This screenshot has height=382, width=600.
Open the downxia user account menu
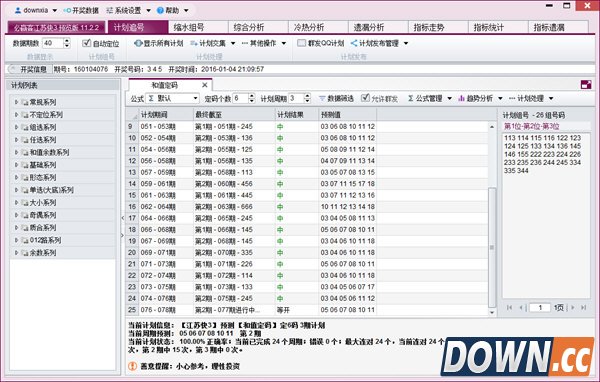pyautogui.click(x=35, y=10)
